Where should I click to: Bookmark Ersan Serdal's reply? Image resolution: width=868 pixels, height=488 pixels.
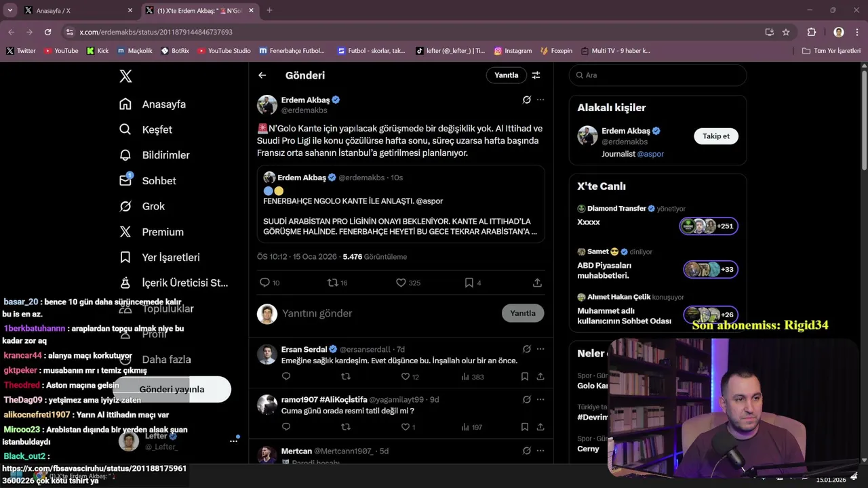525,377
